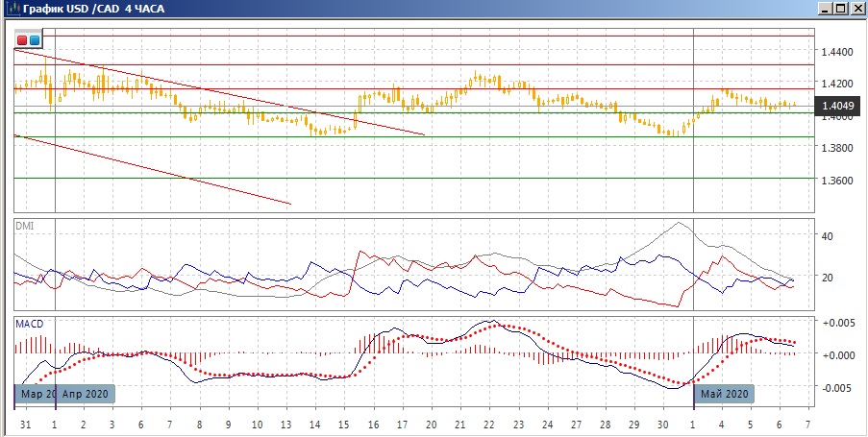Click the red square button on the chart

(23, 40)
